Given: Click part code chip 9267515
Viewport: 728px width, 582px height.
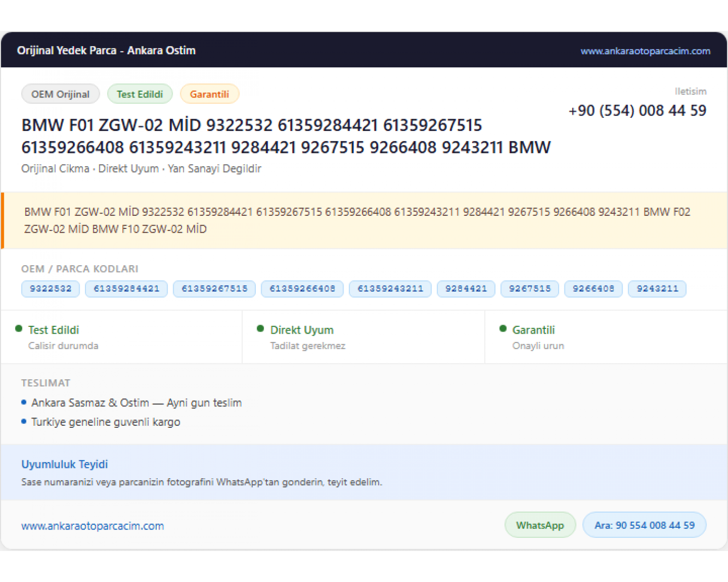Looking at the screenshot, I should 530,289.
